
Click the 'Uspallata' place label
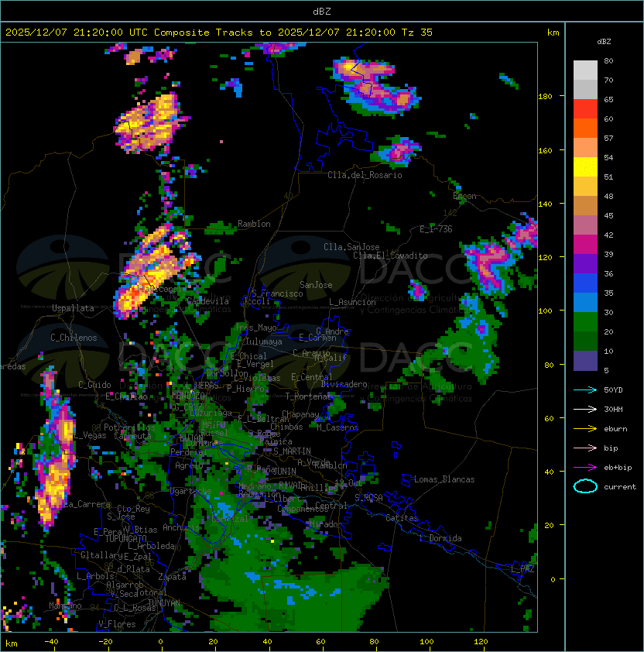(73, 308)
